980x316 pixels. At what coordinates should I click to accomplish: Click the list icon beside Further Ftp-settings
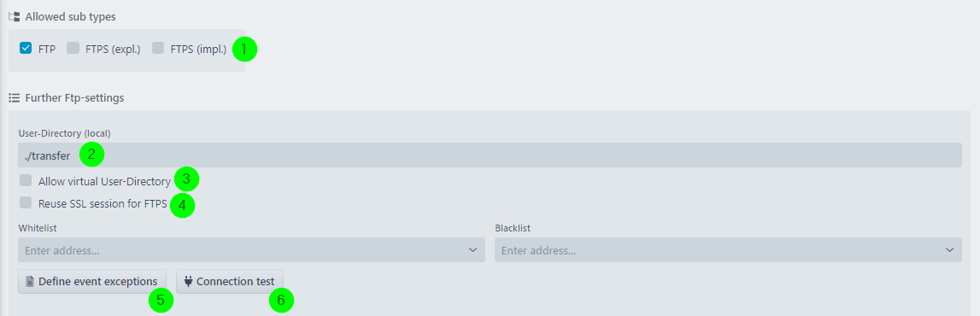tap(14, 98)
